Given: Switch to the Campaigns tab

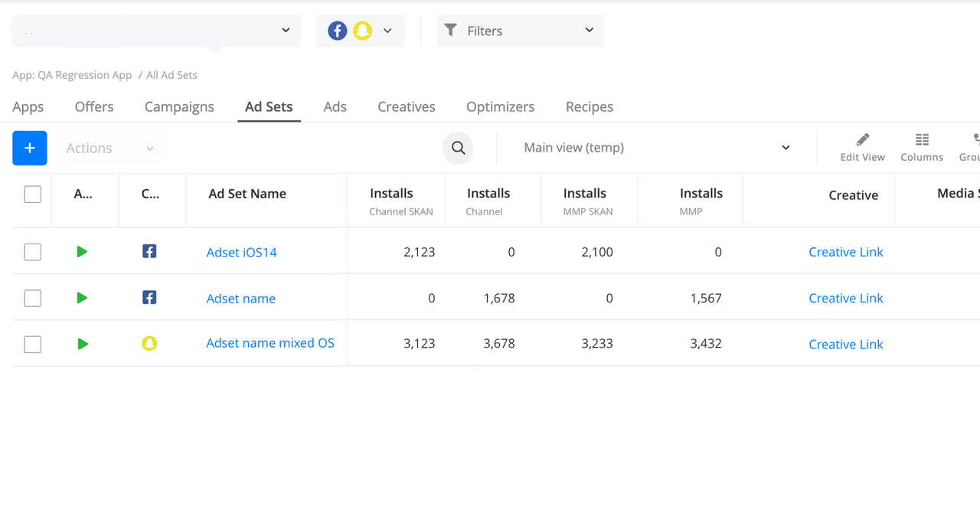Looking at the screenshot, I should 179,106.
